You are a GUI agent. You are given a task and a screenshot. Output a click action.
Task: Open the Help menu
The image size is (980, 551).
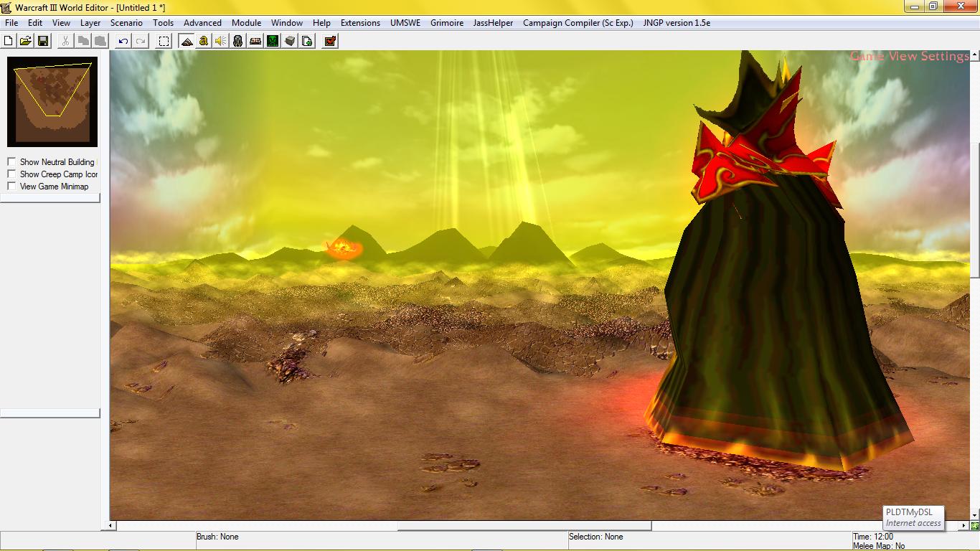point(321,23)
